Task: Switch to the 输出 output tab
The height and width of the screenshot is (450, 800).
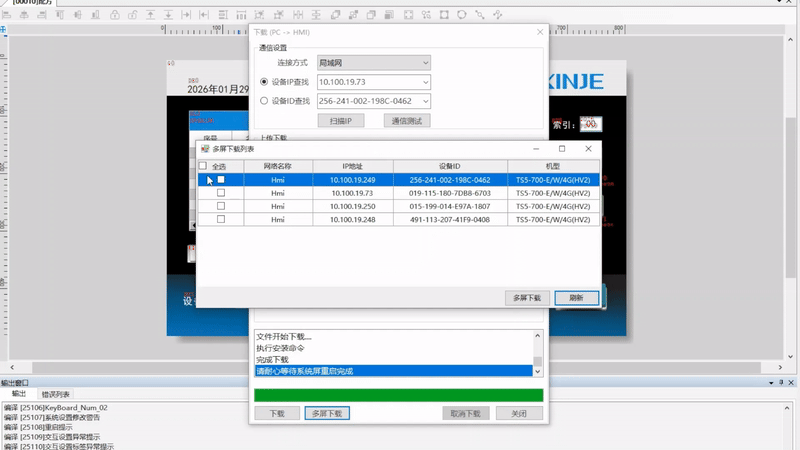Action: click(18, 394)
